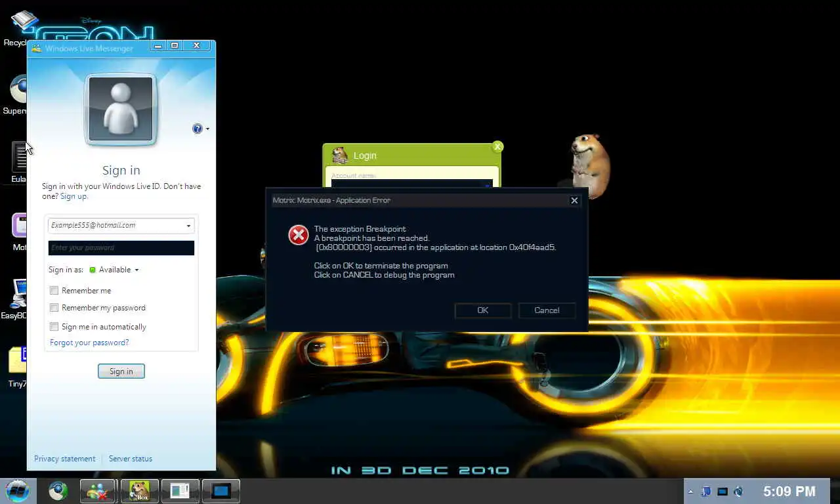840x504 pixels.
Task: Select the document window taskbar button
Action: [180, 491]
